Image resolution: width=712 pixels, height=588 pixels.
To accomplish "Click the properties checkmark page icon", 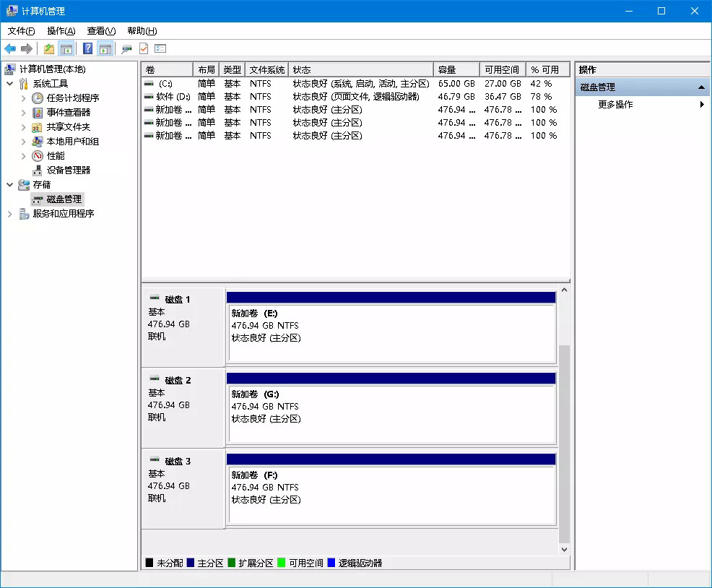I will pos(144,48).
